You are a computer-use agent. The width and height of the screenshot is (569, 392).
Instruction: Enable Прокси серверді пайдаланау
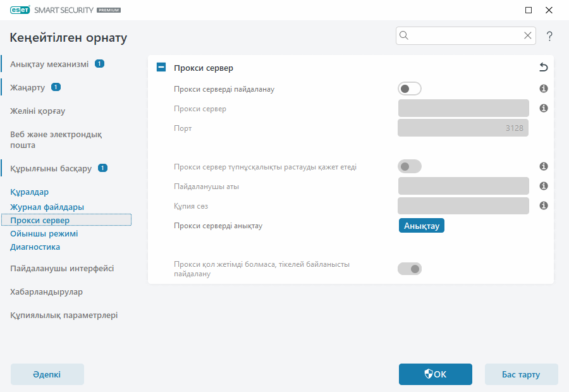coord(410,89)
